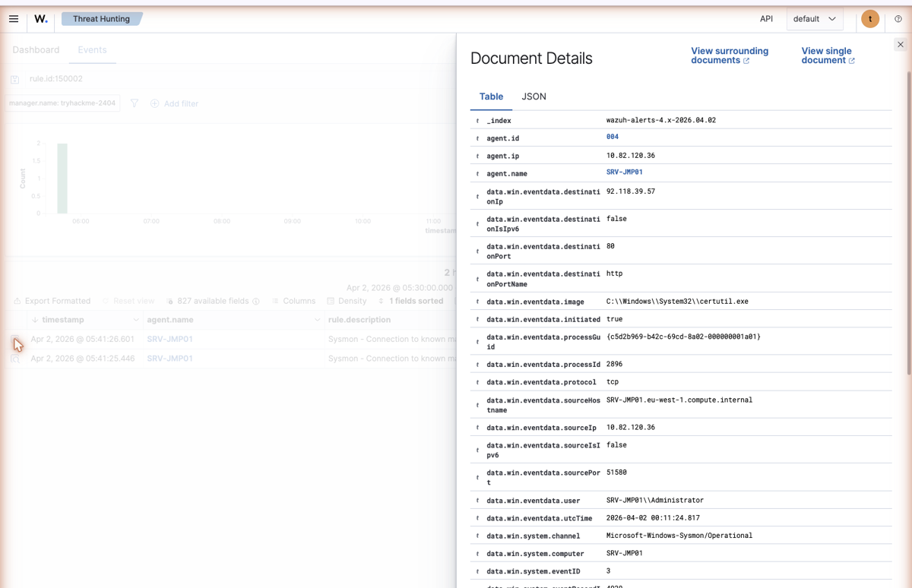
Task: Click the _index field type icon
Action: tap(478, 120)
